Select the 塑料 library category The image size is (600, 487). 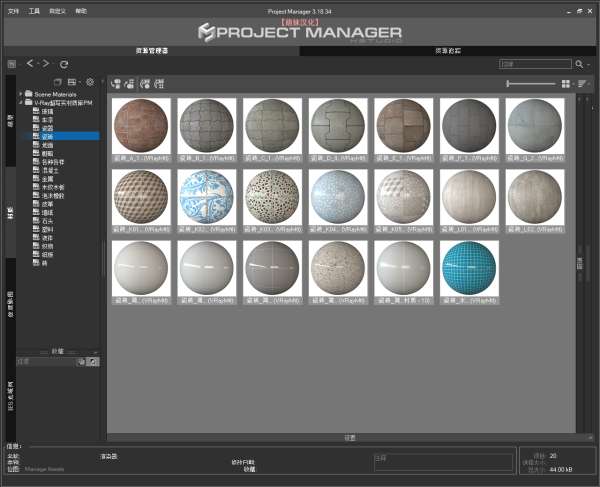(47, 230)
